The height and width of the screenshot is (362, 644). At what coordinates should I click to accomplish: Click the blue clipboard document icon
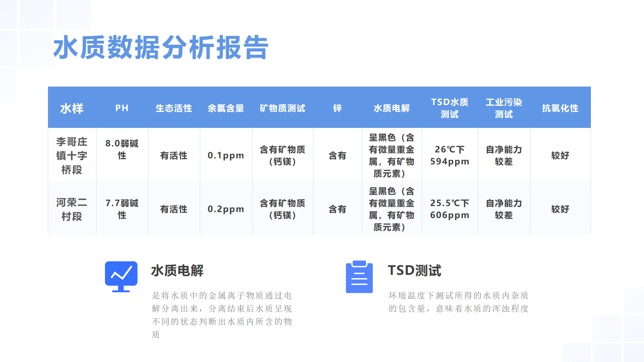pos(359,277)
